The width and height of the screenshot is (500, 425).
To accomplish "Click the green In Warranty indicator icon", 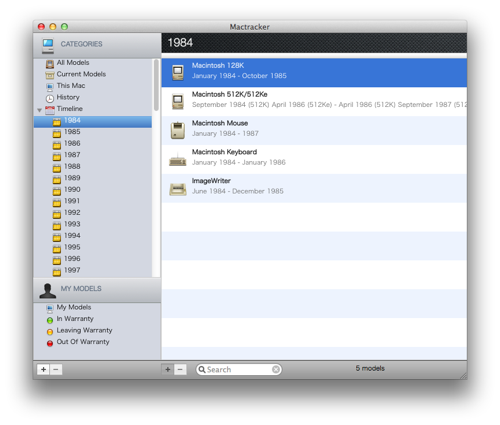I will click(x=50, y=320).
